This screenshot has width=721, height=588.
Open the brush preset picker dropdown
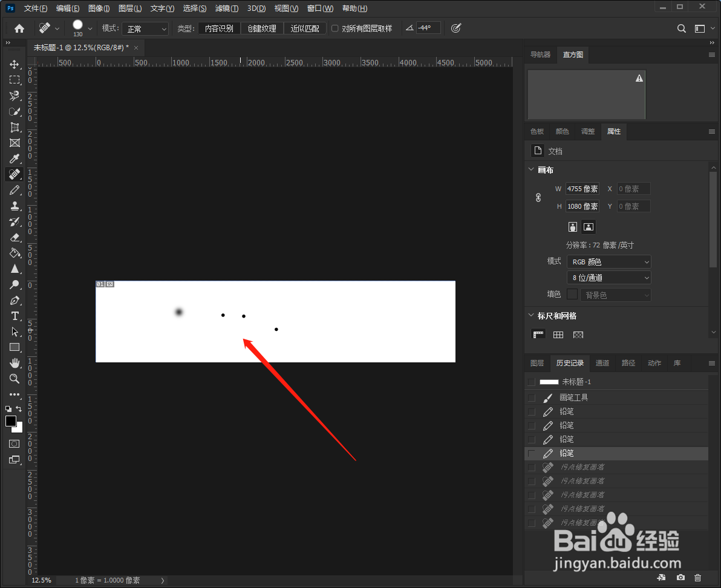[x=90, y=28]
